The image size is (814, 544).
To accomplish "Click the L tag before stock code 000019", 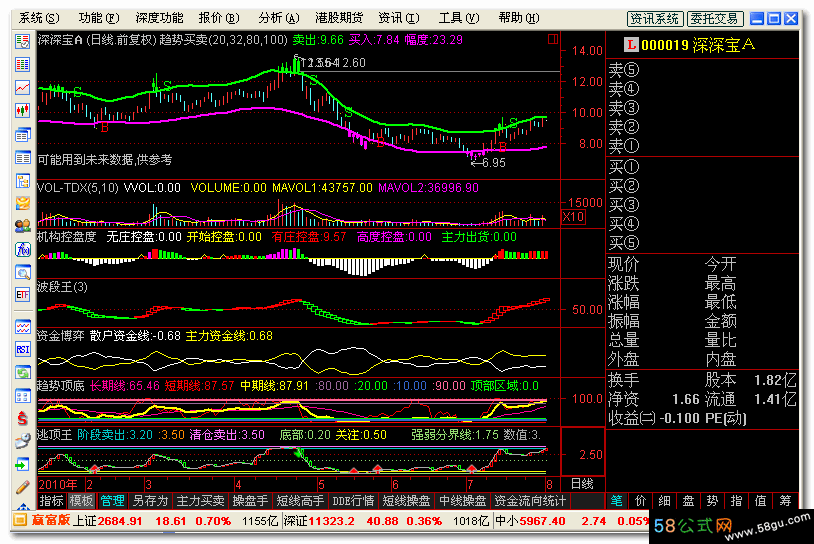I will coord(631,45).
